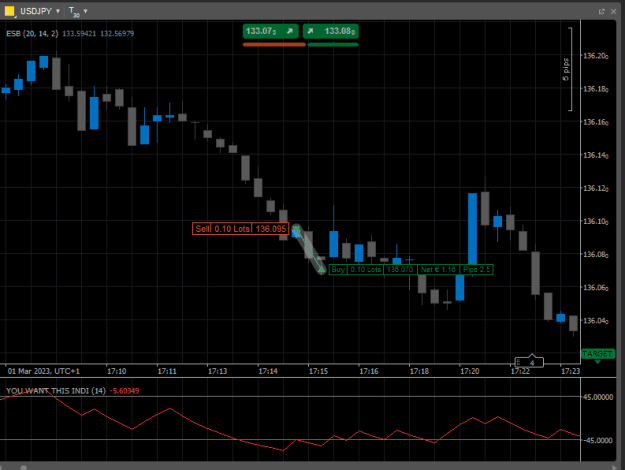Click the Net € 1.18 deal field
This screenshot has height=470, width=625.
438,269
